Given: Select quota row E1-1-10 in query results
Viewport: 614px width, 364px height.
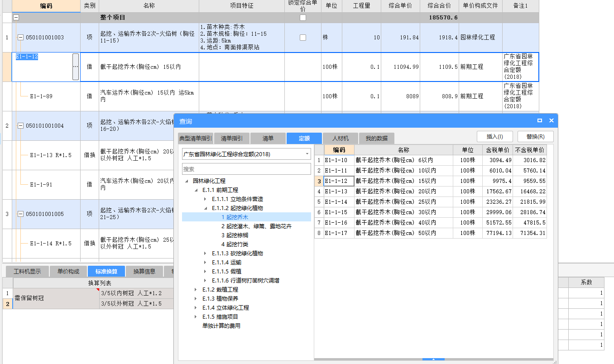Looking at the screenshot, I should (430, 160).
